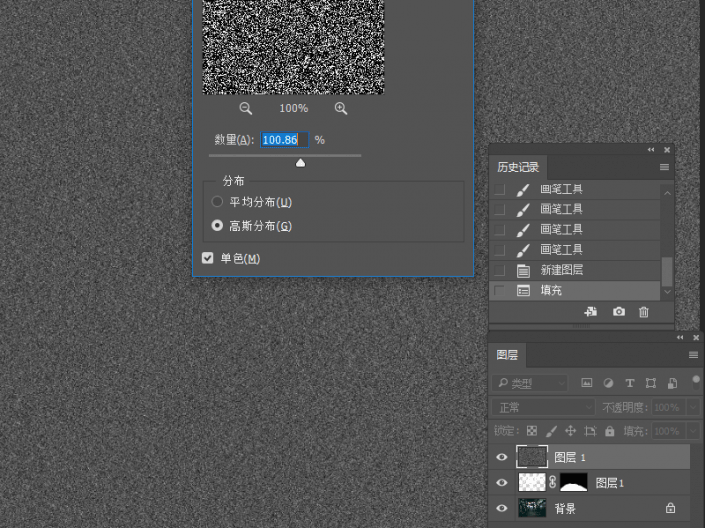Hide the masked 图层1 layer
The height and width of the screenshot is (528, 705).
click(502, 483)
